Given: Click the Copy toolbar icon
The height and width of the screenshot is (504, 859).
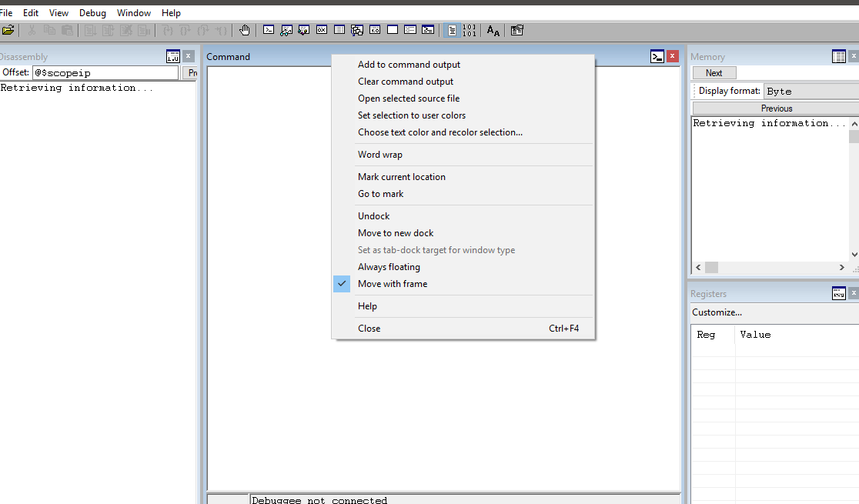Looking at the screenshot, I should (x=49, y=30).
